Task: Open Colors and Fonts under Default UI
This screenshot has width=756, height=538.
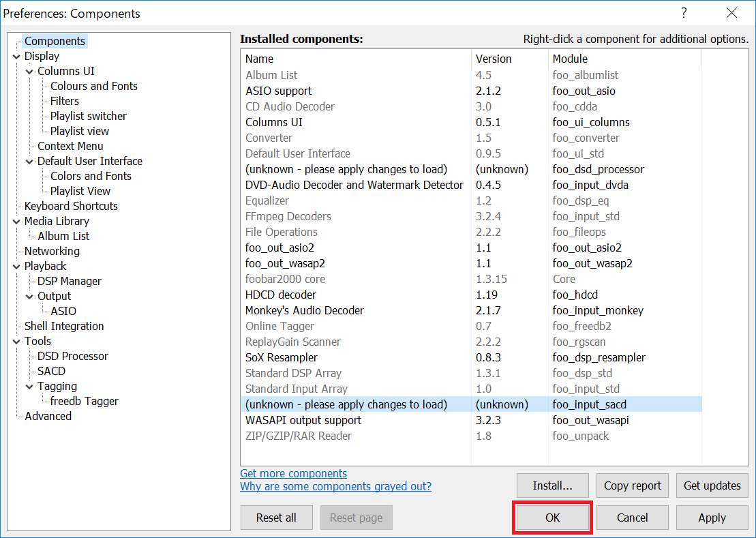Action: pyautogui.click(x=91, y=176)
